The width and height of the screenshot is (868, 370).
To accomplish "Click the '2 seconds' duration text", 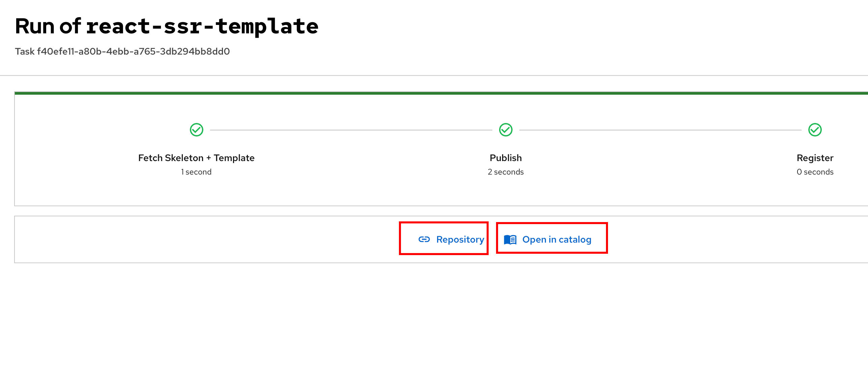I will pos(505,172).
